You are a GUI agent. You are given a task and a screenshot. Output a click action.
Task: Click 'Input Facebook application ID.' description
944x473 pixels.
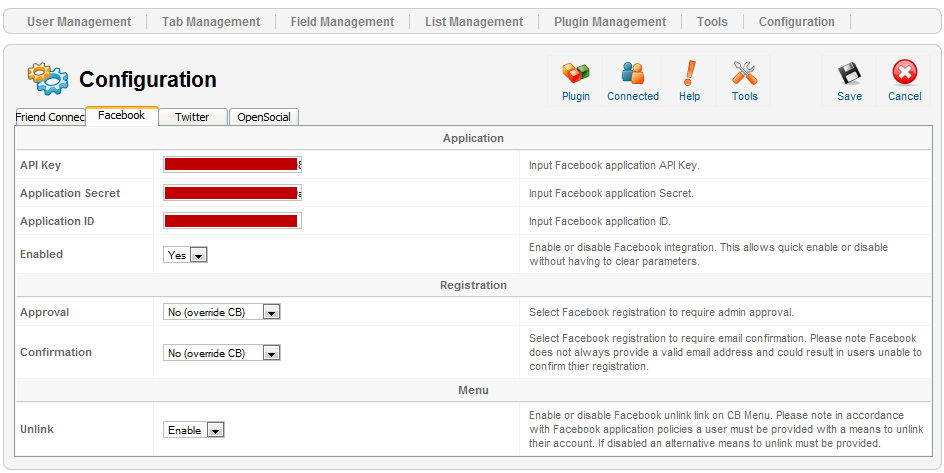[x=600, y=221]
